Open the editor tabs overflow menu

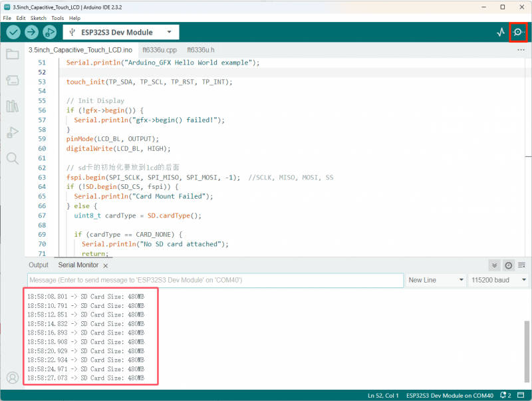click(521, 50)
